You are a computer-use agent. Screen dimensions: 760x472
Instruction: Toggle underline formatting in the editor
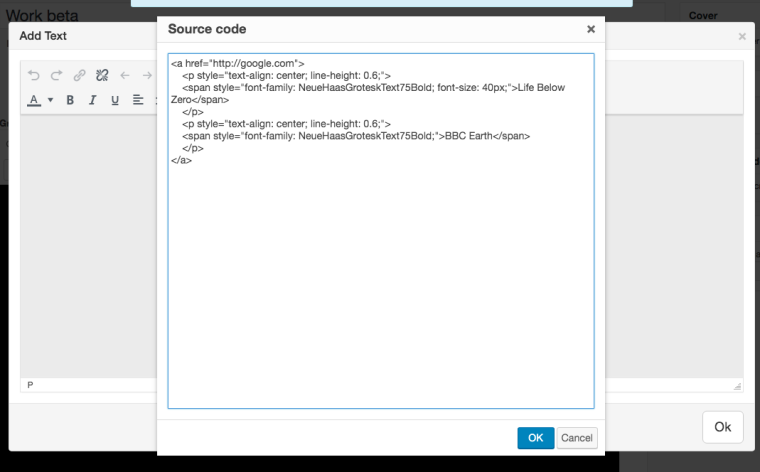click(x=115, y=100)
